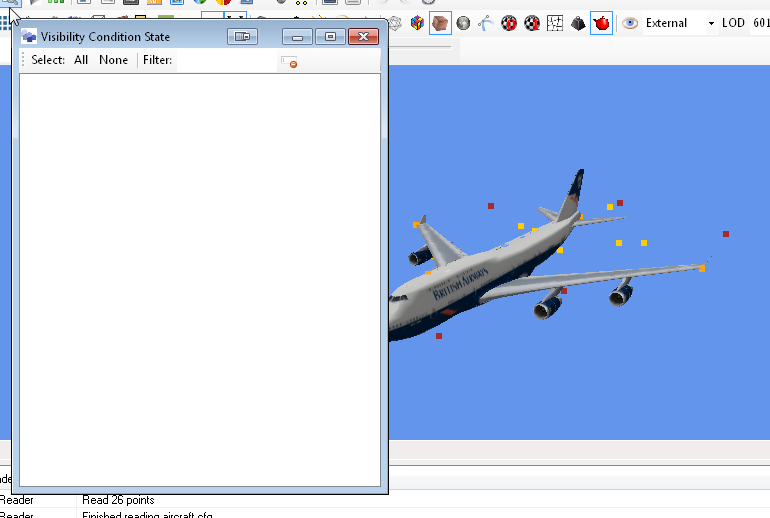The height and width of the screenshot is (518, 770).
Task: Toggle the wireframe sphere display icon
Action: pos(395,23)
